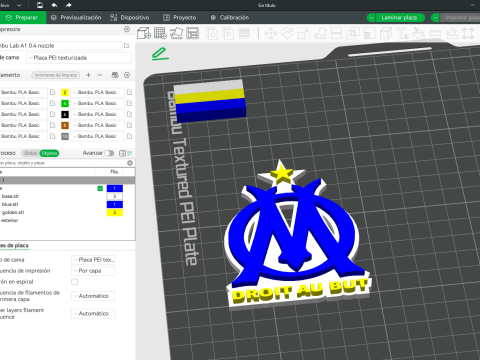This screenshot has height=360, width=480.
Task: Click the Save project icon
Action: click(x=40, y=5)
